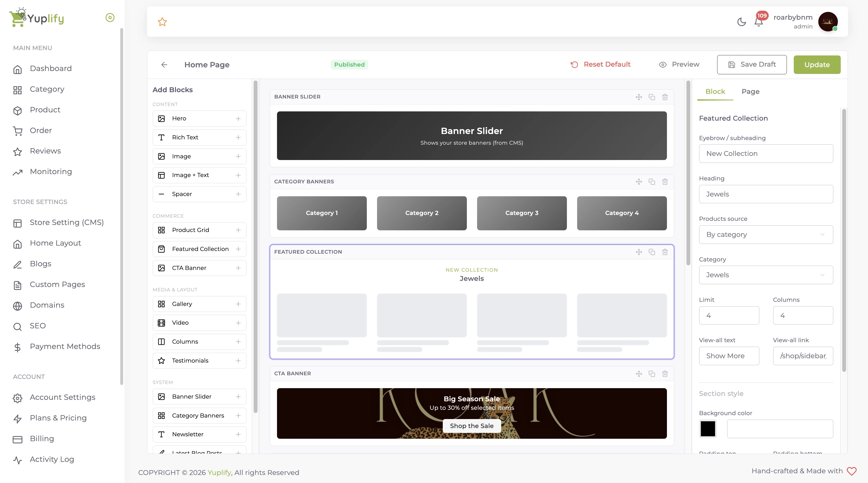This screenshot has width=868, height=483.
Task: Open notifications bell with 109 badge
Action: pyautogui.click(x=758, y=22)
